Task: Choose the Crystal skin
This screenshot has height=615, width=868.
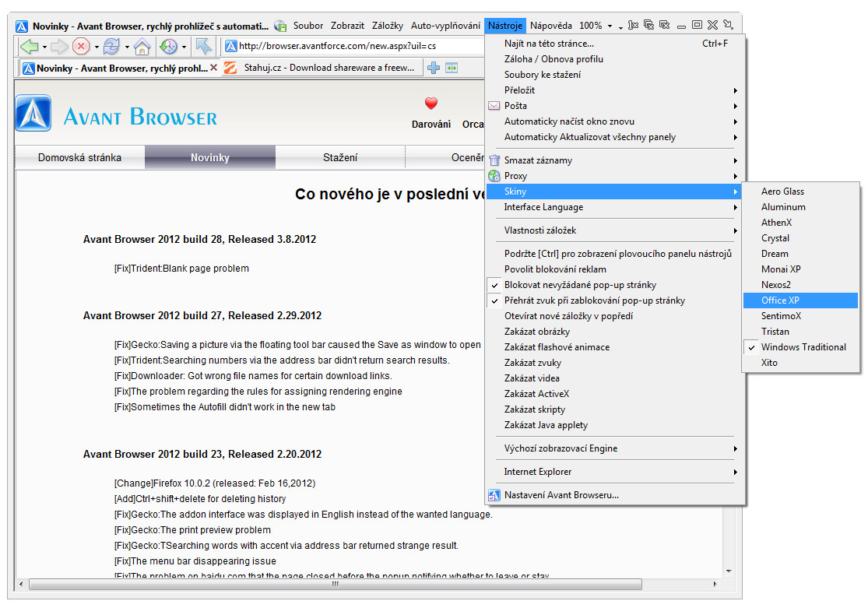Action: 801,238
